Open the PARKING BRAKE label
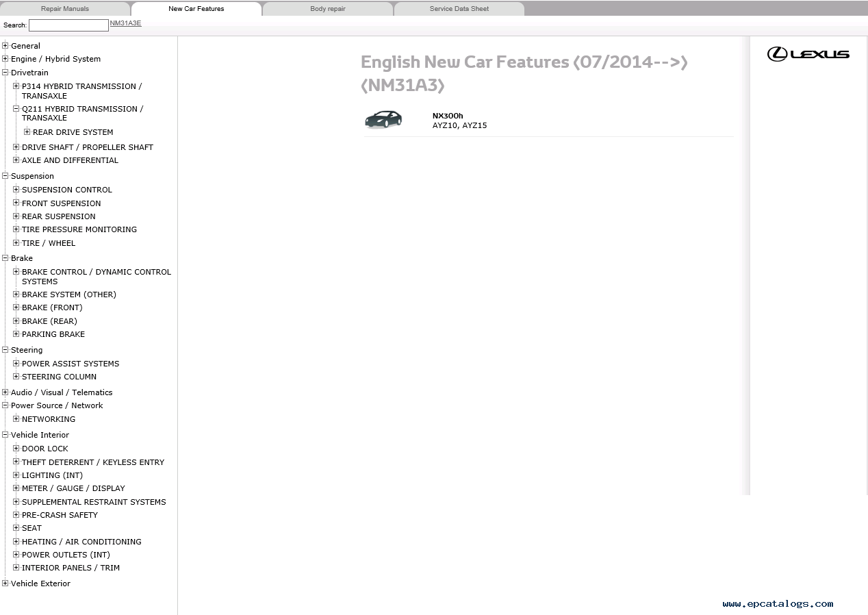The image size is (868, 615). click(x=53, y=334)
